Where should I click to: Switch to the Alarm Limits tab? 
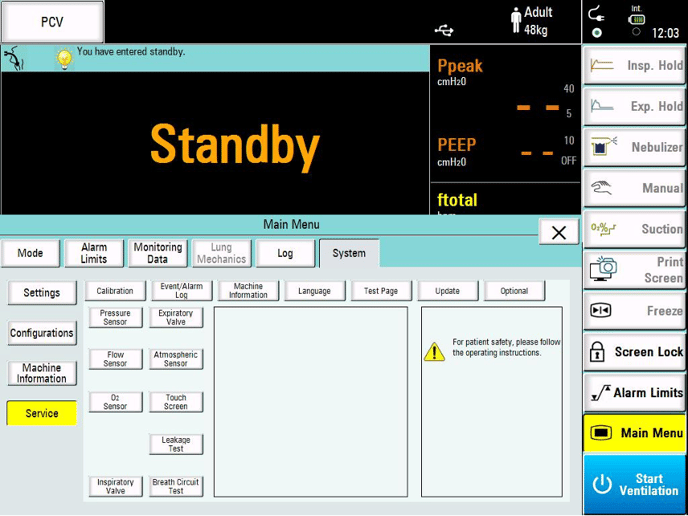coord(94,253)
